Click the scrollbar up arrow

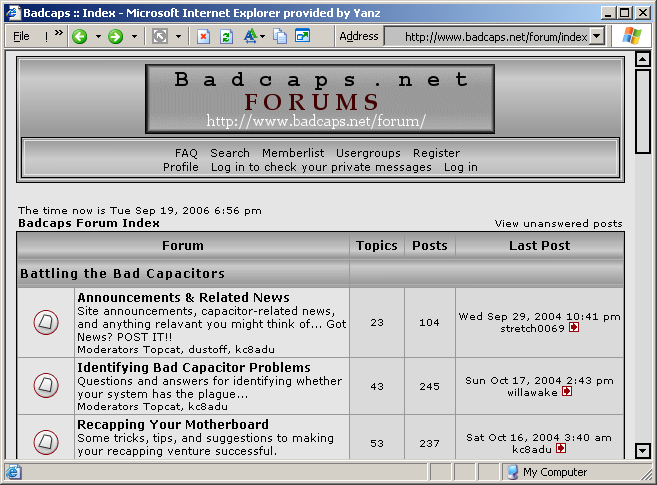[643, 59]
